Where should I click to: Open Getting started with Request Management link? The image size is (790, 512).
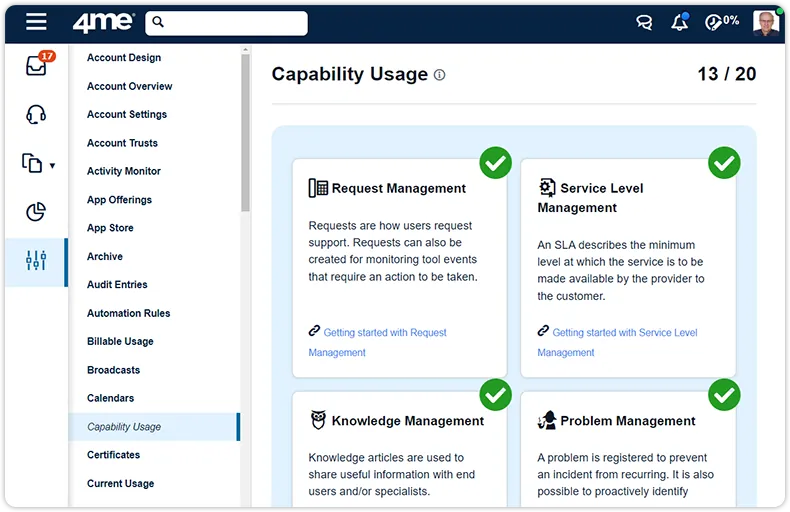click(378, 342)
